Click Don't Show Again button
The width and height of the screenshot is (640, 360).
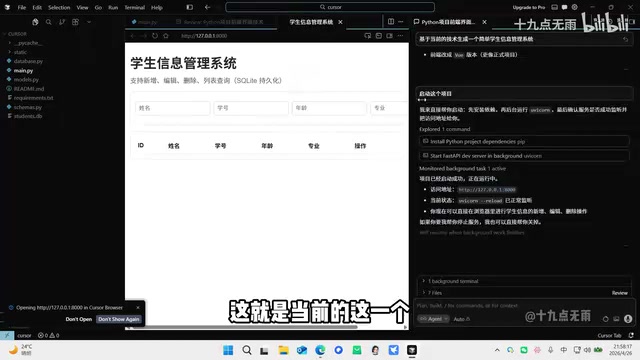pos(119,319)
